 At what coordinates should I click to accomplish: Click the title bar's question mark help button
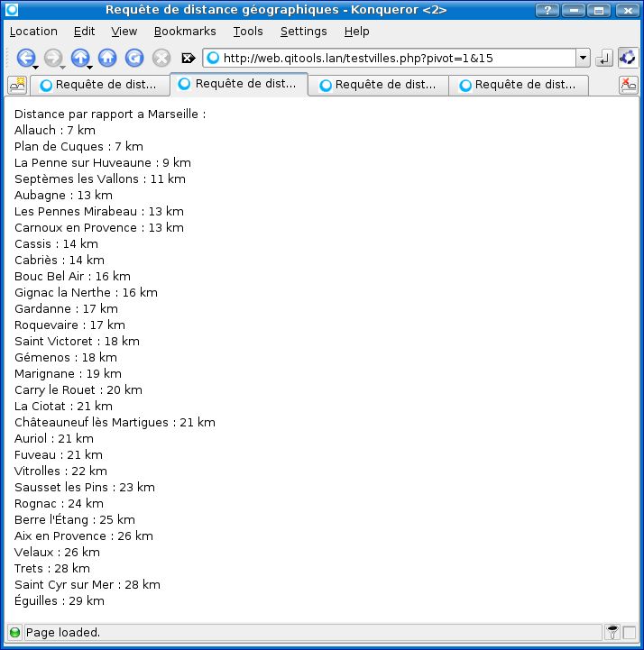click(547, 10)
